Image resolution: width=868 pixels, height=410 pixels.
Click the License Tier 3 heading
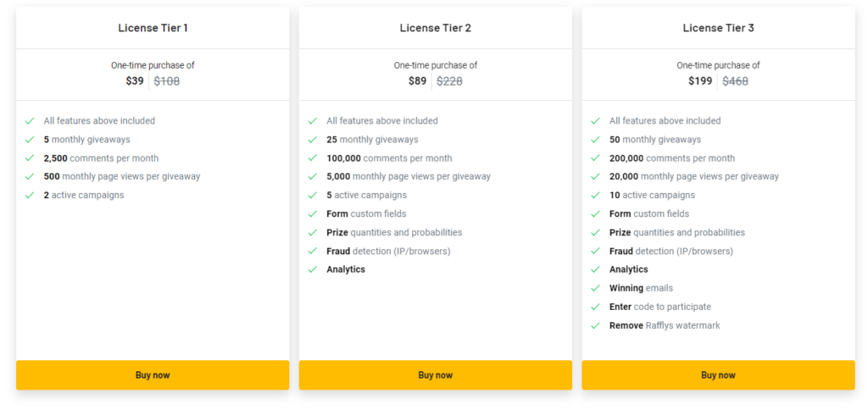pos(718,28)
